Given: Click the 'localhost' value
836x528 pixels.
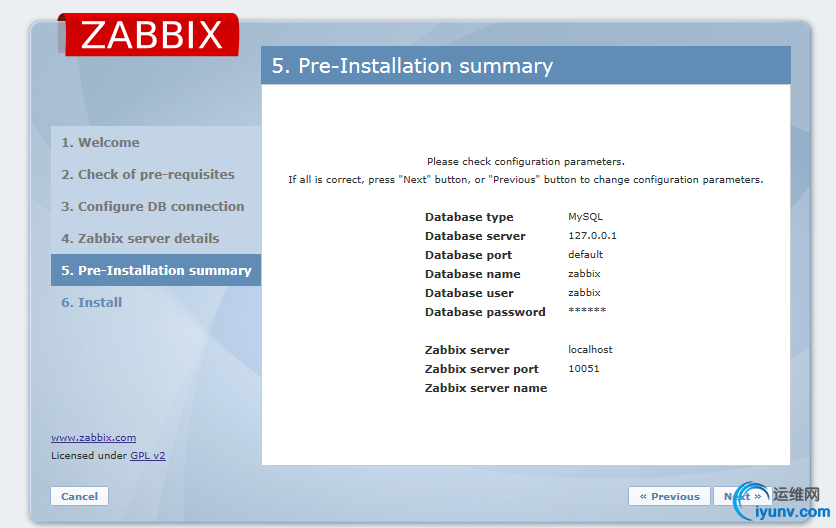Looking at the screenshot, I should tap(590, 349).
